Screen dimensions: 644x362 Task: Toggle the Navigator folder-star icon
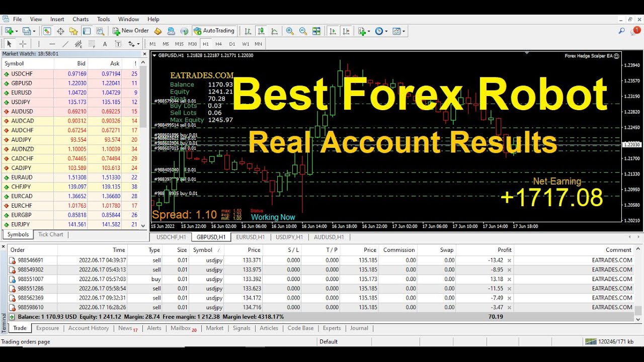(x=73, y=31)
